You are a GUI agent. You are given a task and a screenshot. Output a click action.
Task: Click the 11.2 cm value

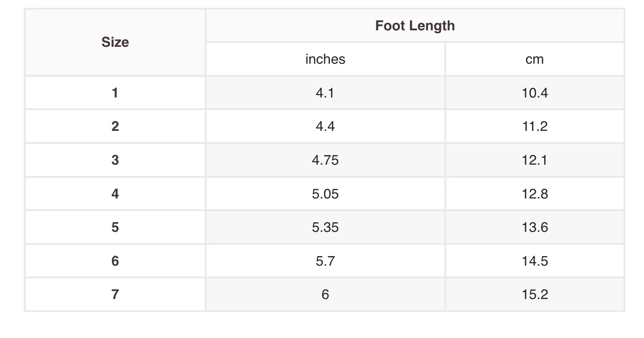click(535, 127)
